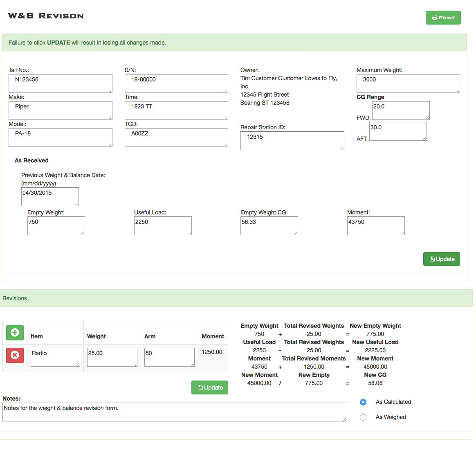Select the As Calculated radio button
Viewport: 476px width, 455px height.
click(363, 402)
